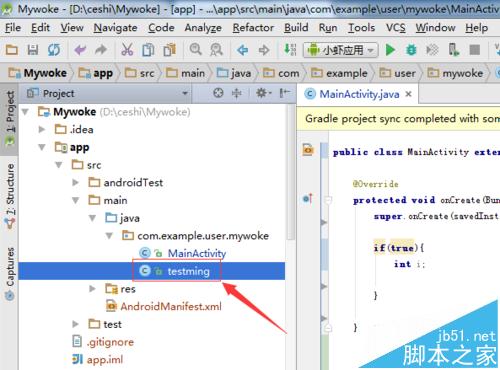Click the java breadcrumb
The height and width of the screenshot is (370, 500).
234,73
